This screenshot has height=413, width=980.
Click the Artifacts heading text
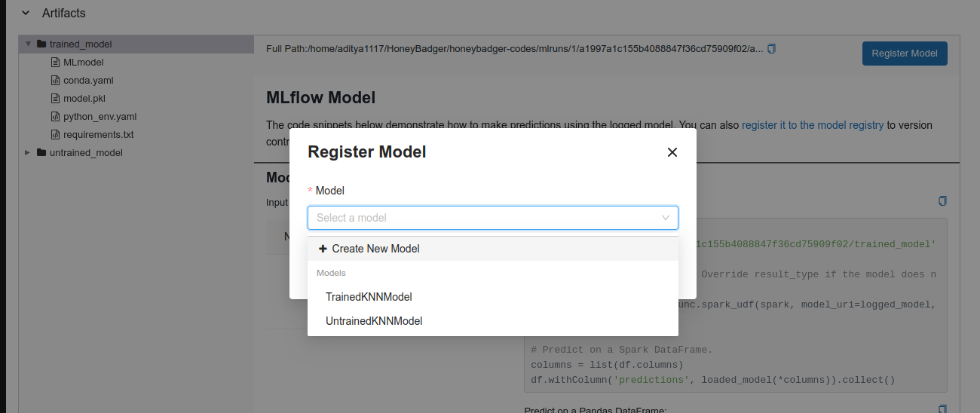click(64, 13)
